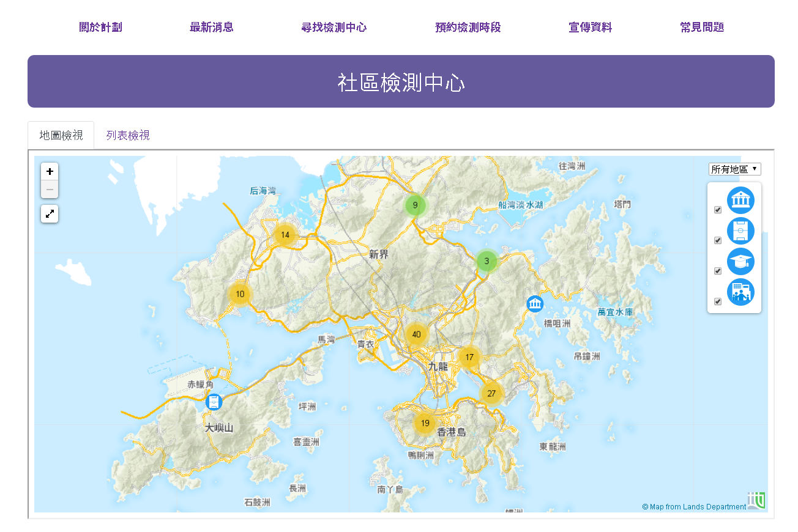Go to 尋找檢測中心 in the navigation
Image resolution: width=798 pixels, height=532 pixels.
[x=334, y=28]
